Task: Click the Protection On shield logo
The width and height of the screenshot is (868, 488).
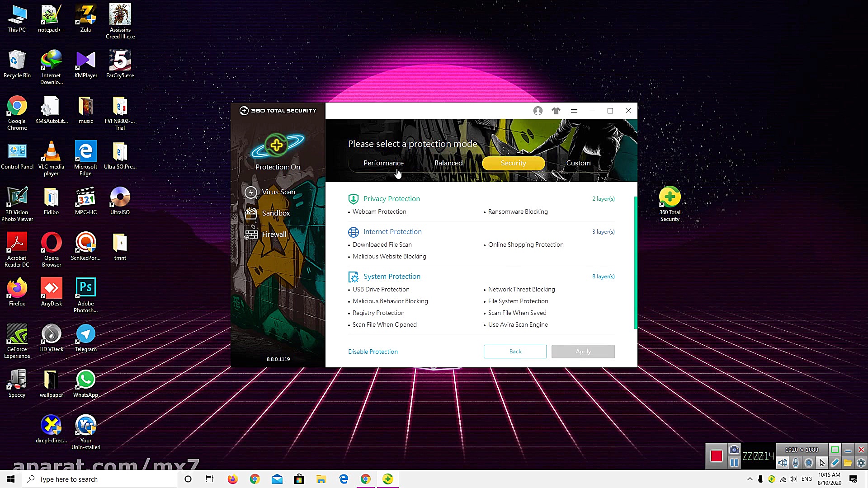Action: point(277,145)
